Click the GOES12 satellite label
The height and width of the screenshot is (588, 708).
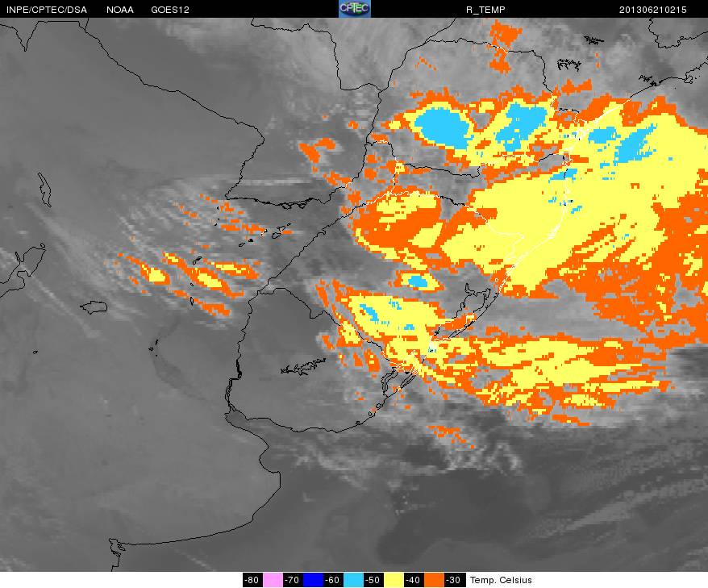point(170,10)
